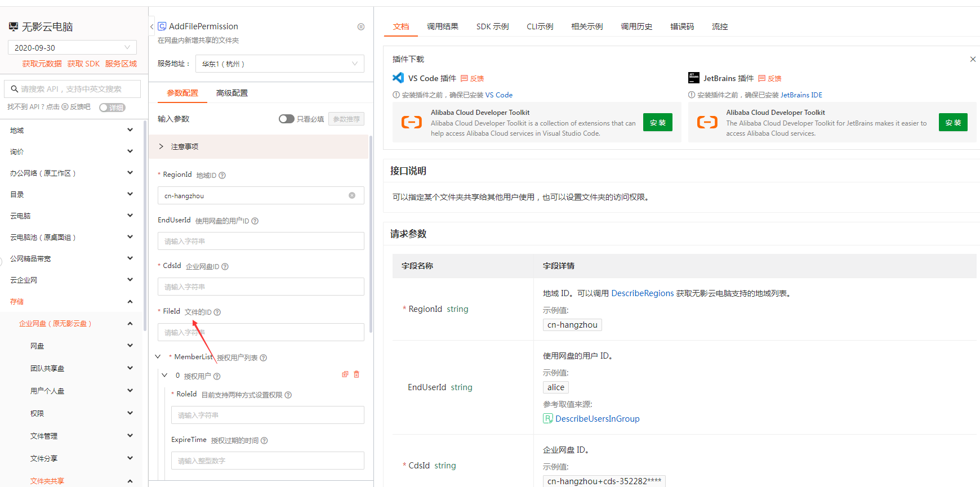
Task: Switch to the CLI示例 tab
Action: coord(540,26)
